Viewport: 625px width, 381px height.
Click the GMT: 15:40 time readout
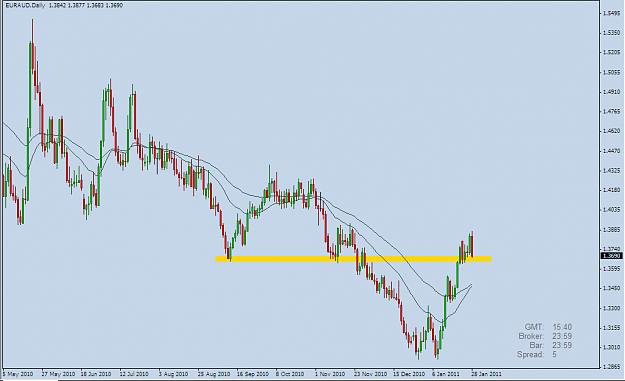pos(548,327)
